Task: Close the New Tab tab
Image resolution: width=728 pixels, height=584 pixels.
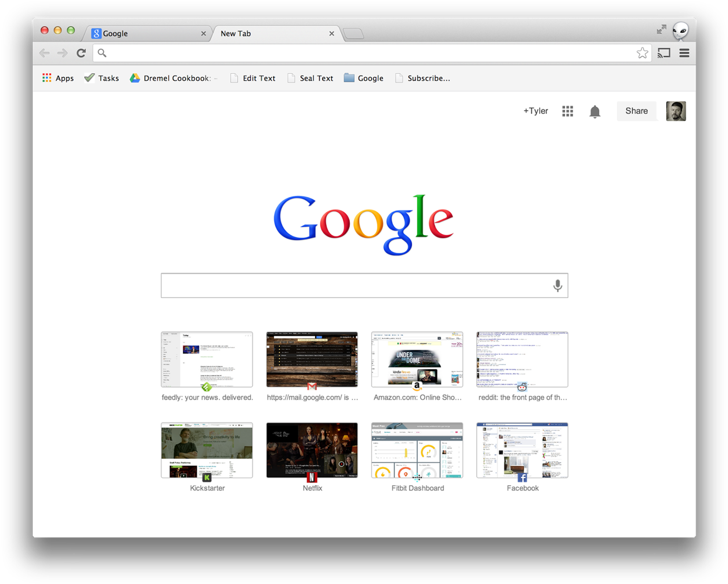Action: click(332, 33)
